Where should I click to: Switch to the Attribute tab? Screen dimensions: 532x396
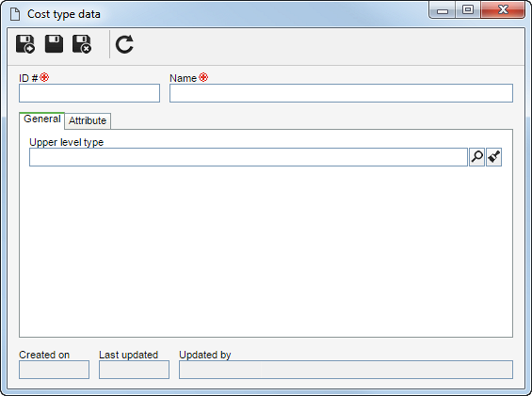pos(88,120)
